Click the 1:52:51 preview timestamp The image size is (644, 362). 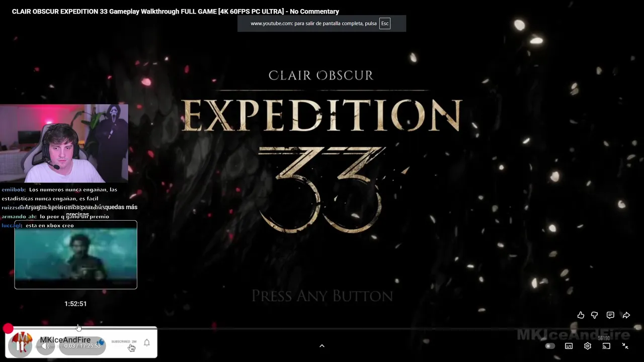75,304
